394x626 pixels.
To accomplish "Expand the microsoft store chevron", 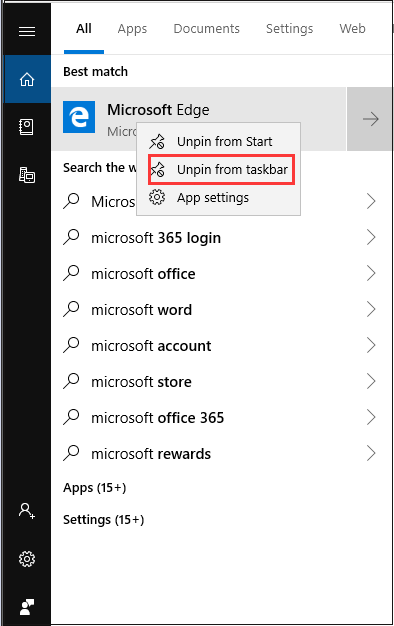I will [371, 382].
